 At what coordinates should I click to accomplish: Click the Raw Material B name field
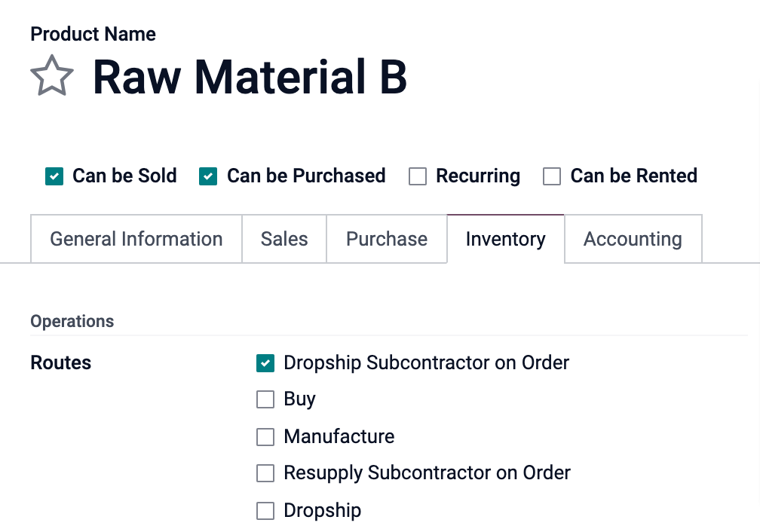[x=250, y=77]
